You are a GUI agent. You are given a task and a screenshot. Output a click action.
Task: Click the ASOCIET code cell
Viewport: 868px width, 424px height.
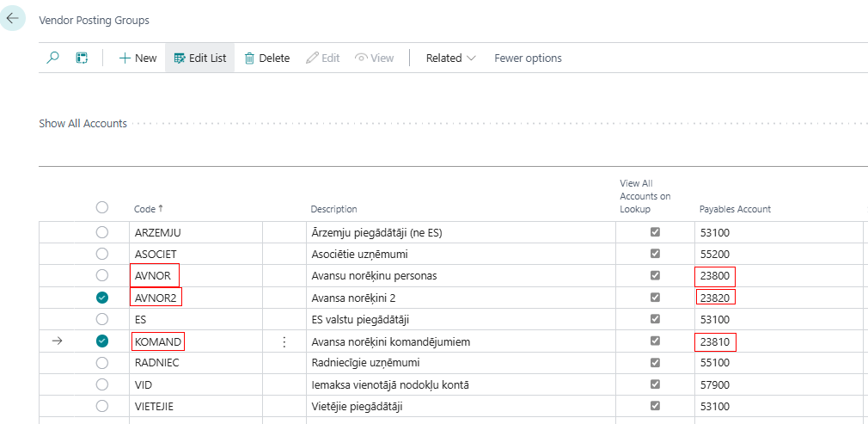(x=195, y=255)
